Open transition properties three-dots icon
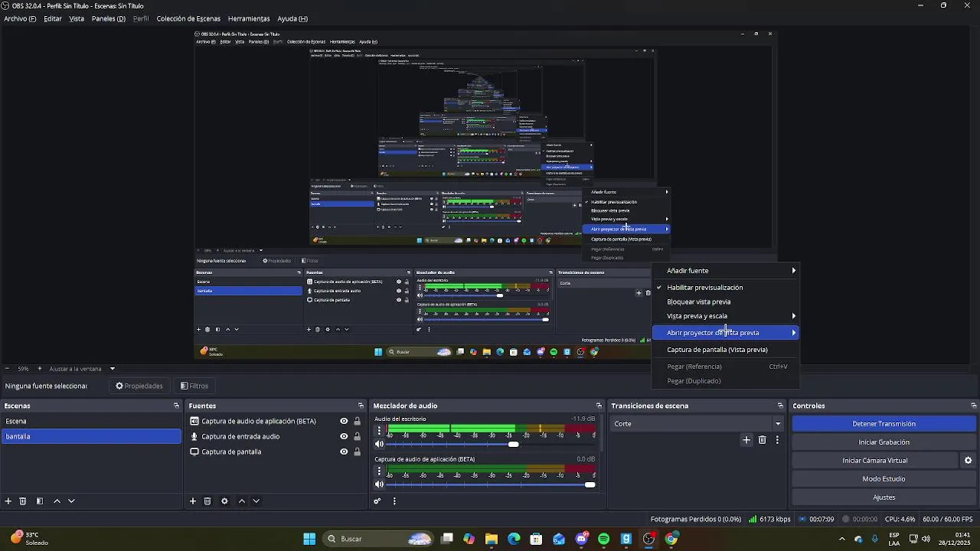Screen dimensions: 980x551 (x=777, y=440)
